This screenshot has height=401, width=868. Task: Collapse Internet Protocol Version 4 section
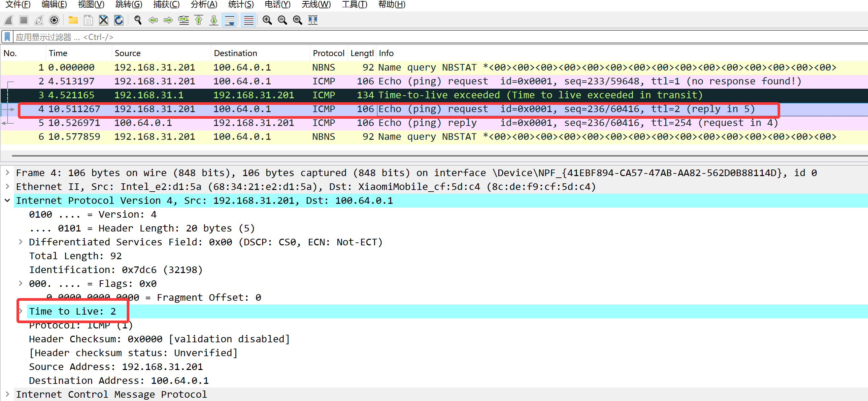7,200
